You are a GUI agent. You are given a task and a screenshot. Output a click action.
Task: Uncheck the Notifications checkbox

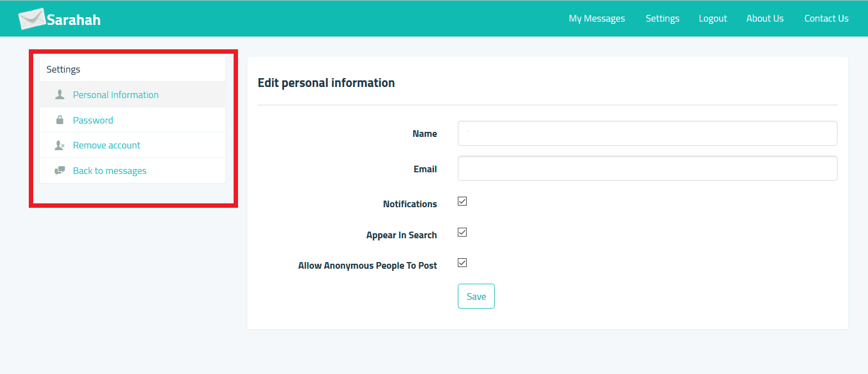click(462, 201)
